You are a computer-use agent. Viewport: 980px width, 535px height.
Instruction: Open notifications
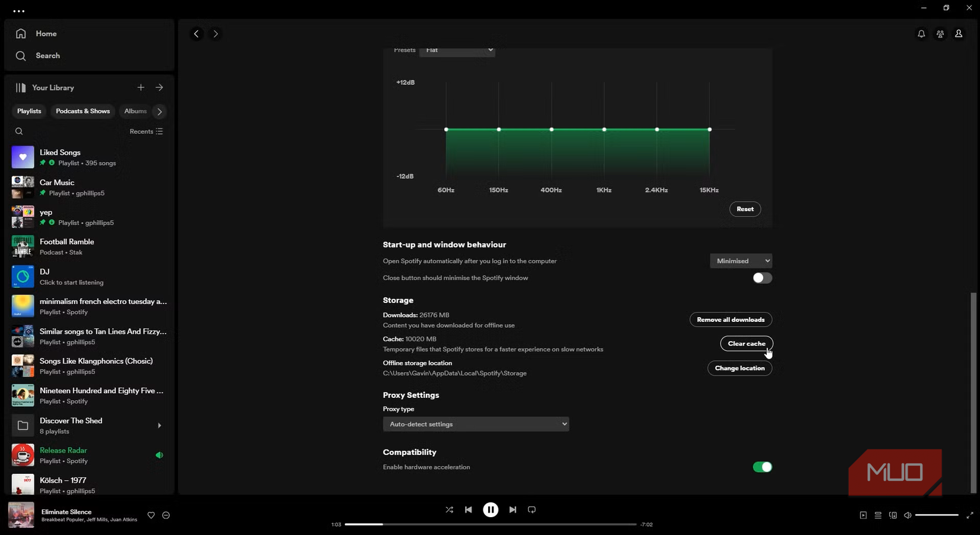(x=921, y=34)
